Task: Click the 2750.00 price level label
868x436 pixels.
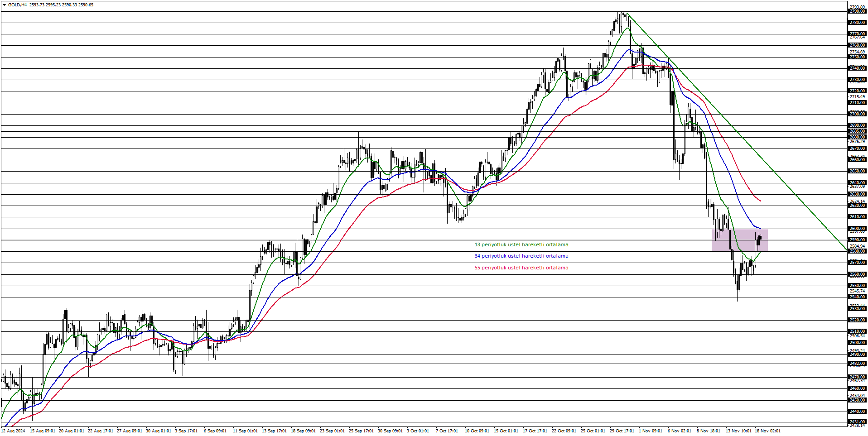Action: [857, 57]
